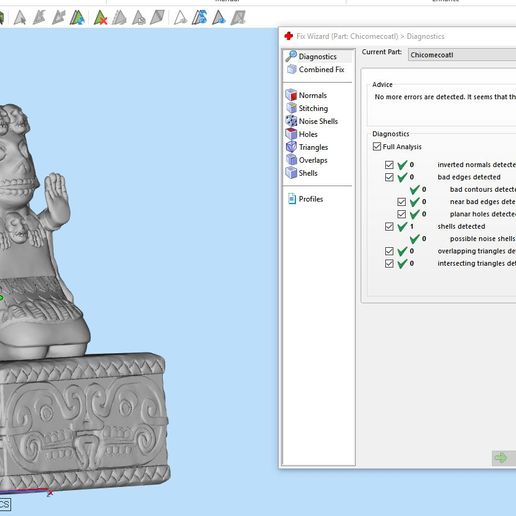This screenshot has width=516, height=516.
Task: Click the green triangle with red X icon
Action: [x=100, y=17]
